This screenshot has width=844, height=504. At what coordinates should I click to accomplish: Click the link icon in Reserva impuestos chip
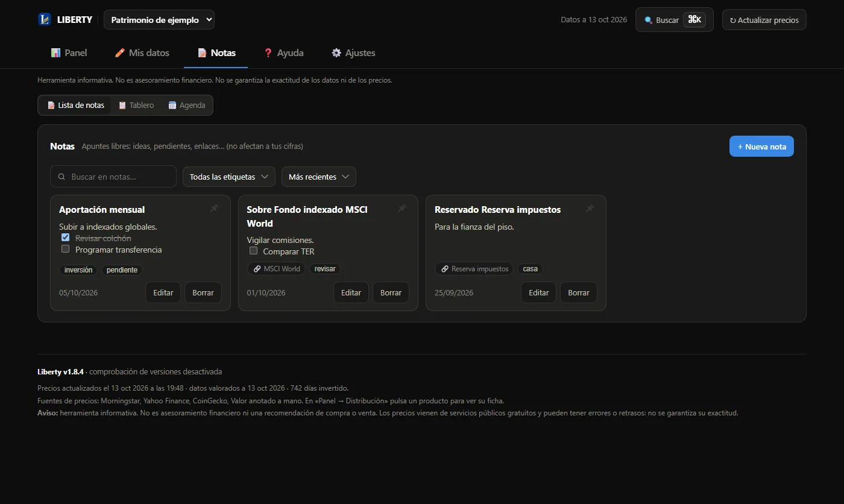click(x=445, y=269)
